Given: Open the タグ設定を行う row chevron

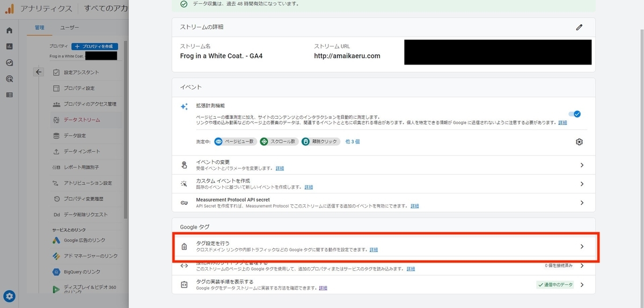Looking at the screenshot, I should point(582,247).
